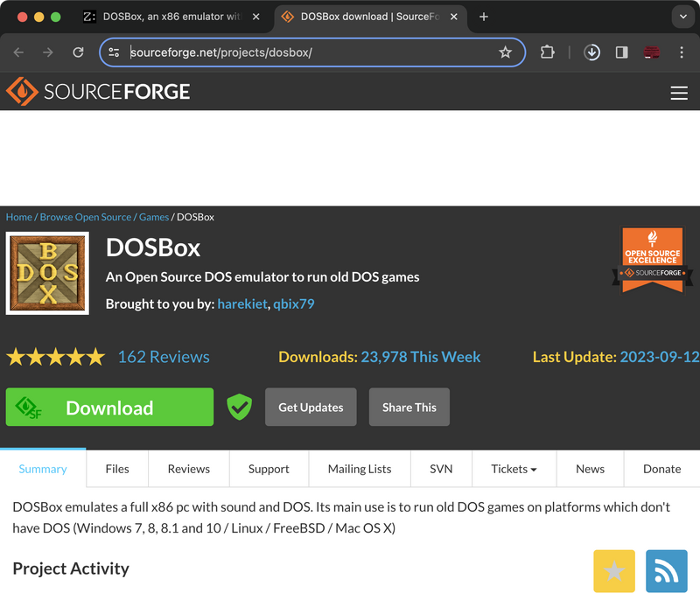Click the Open Source Excellence badge
The height and width of the screenshot is (593, 700).
pyautogui.click(x=652, y=258)
